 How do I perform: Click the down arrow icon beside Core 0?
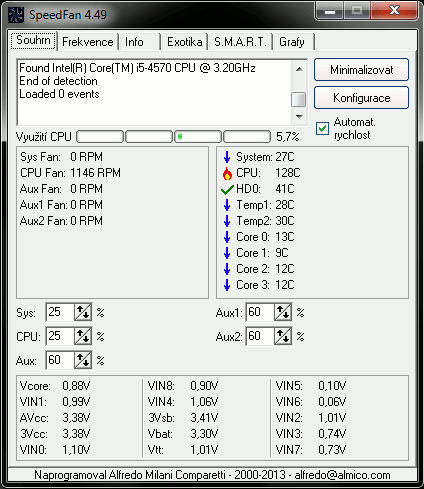[227, 237]
